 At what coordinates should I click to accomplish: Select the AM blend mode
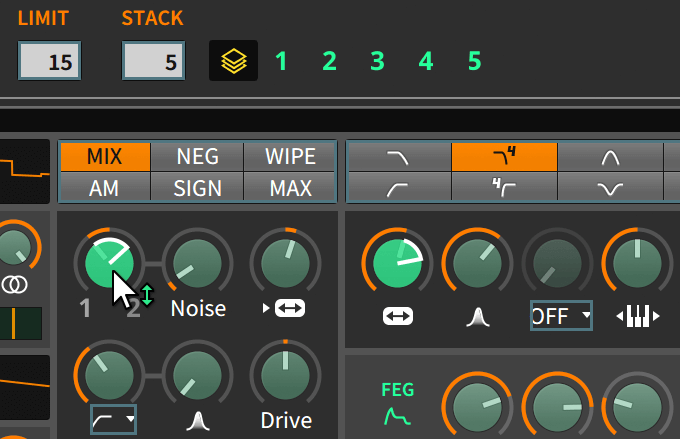[104, 187]
